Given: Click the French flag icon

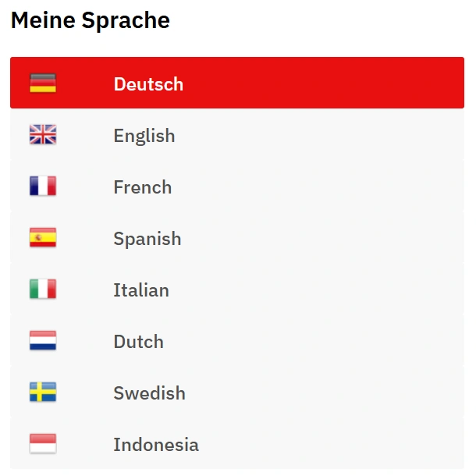Looking at the screenshot, I should [43, 186].
